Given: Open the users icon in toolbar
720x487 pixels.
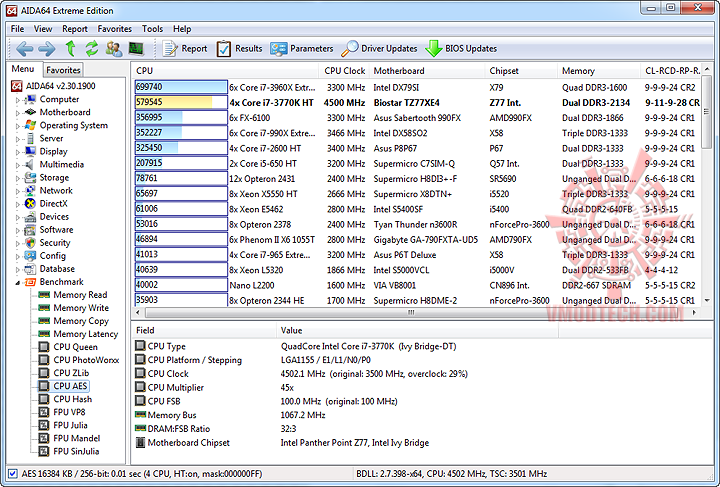Looking at the screenshot, I should [114, 48].
